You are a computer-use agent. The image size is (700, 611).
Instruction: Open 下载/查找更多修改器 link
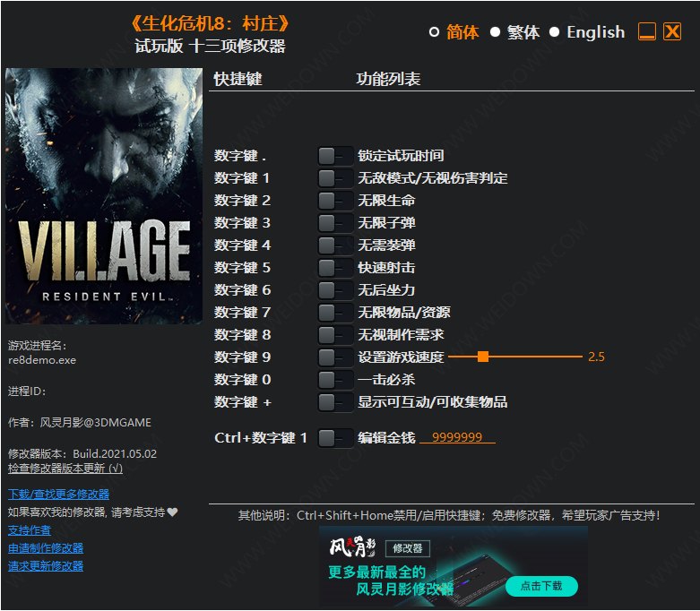click(58, 494)
